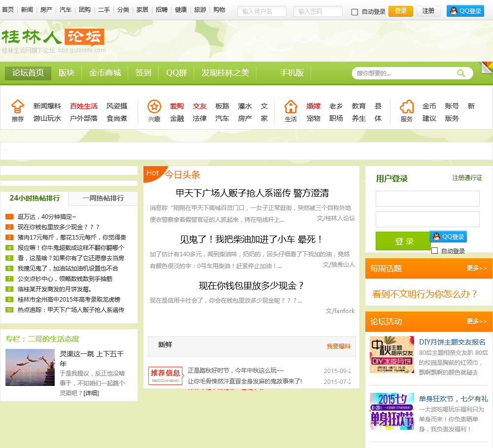The width and height of the screenshot is (493, 448).
Task: Click the 注册 button
Action: click(428, 11)
